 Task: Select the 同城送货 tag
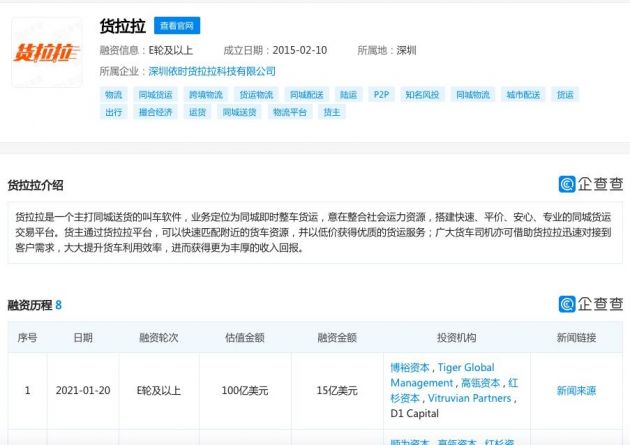point(239,112)
